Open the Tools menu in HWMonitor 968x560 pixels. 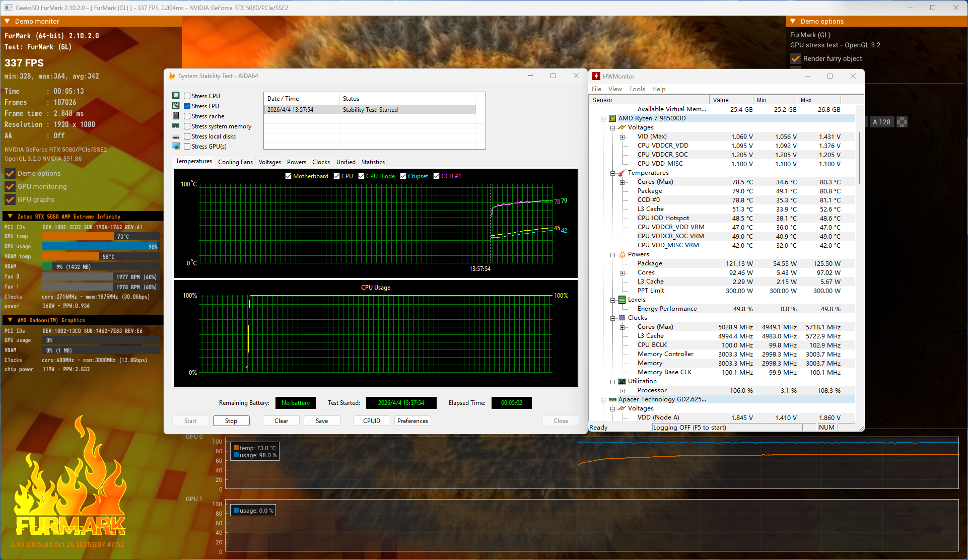pyautogui.click(x=637, y=89)
